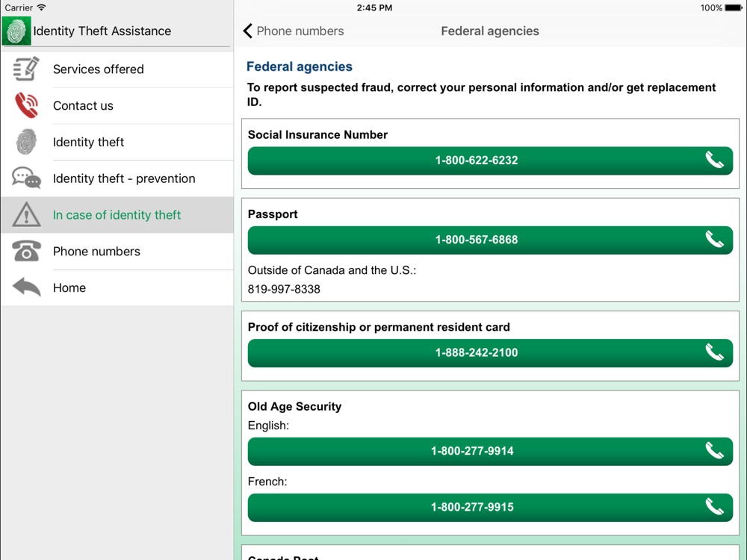Screen dimensions: 747x560
Task: Click the Services offered notepad icon
Action: [26, 69]
